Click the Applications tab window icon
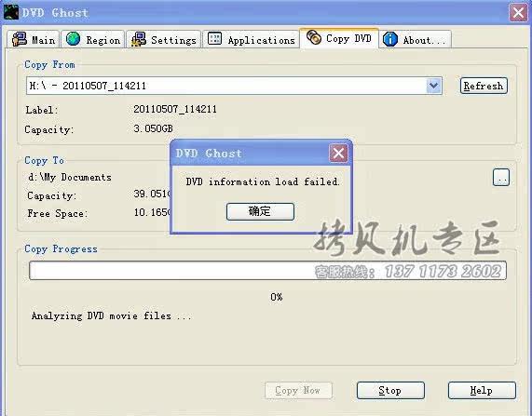The width and height of the screenshot is (532, 416). coord(214,38)
